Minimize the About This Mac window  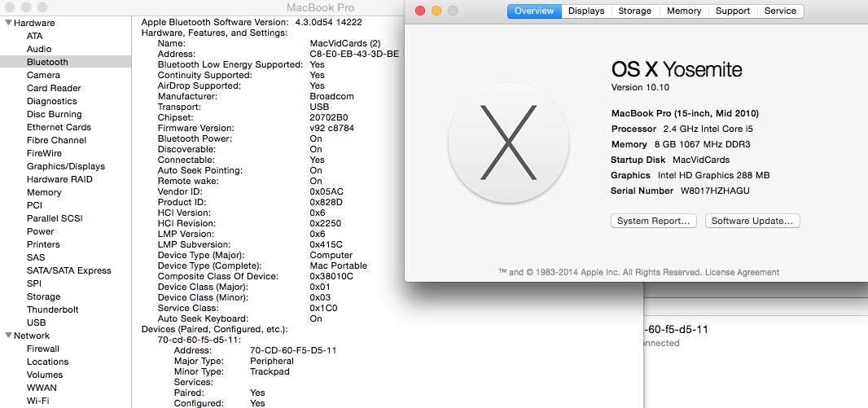pos(436,11)
